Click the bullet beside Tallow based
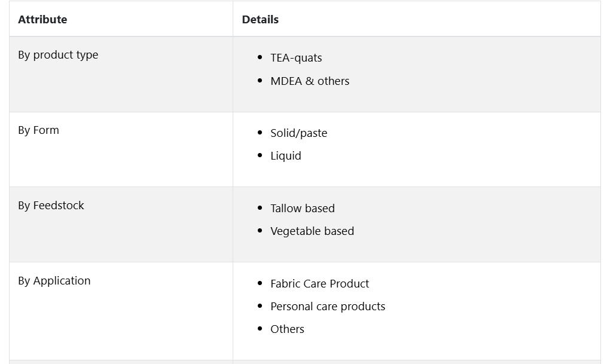 click(260, 209)
